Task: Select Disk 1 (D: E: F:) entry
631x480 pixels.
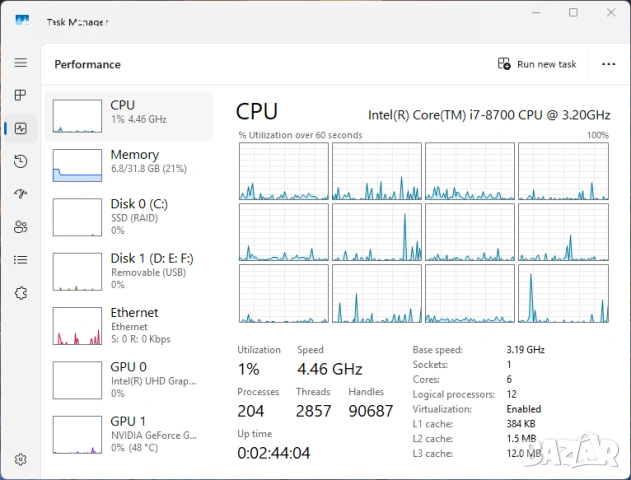Action: click(128, 271)
